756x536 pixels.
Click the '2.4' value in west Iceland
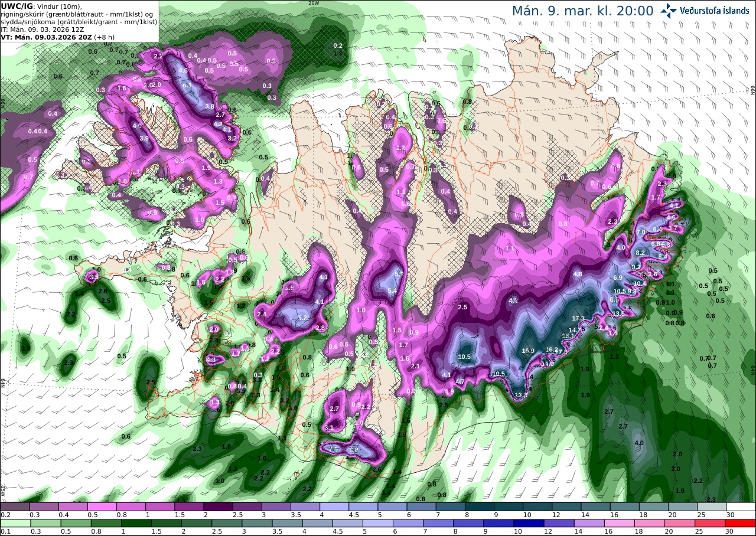262,315
